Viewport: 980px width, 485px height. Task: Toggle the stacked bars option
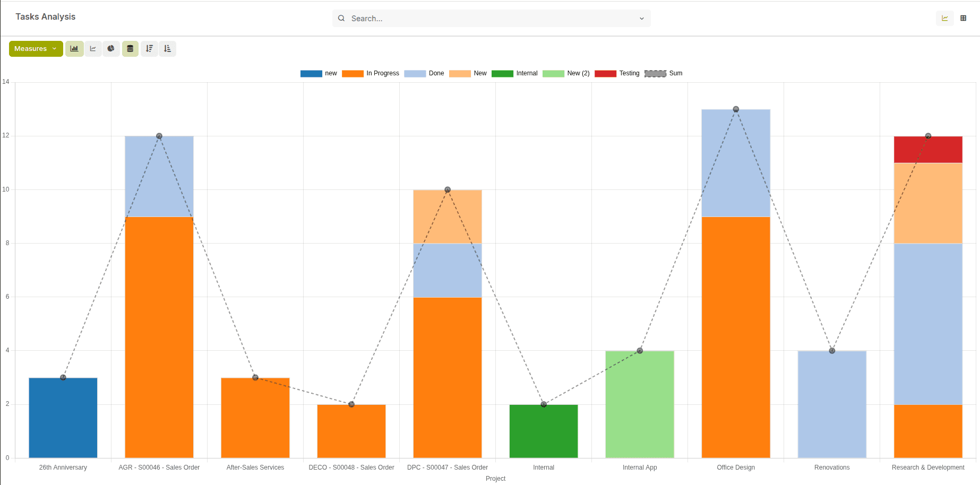pos(130,48)
